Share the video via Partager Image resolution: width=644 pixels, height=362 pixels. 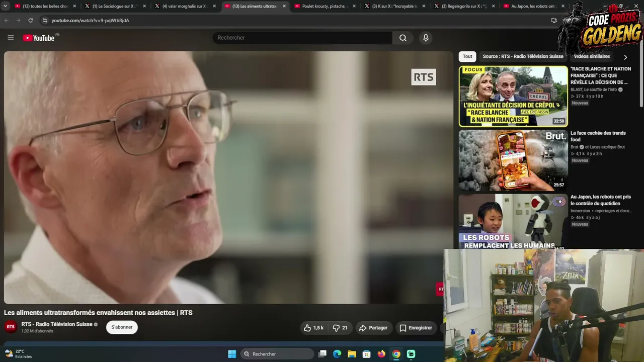click(x=373, y=328)
